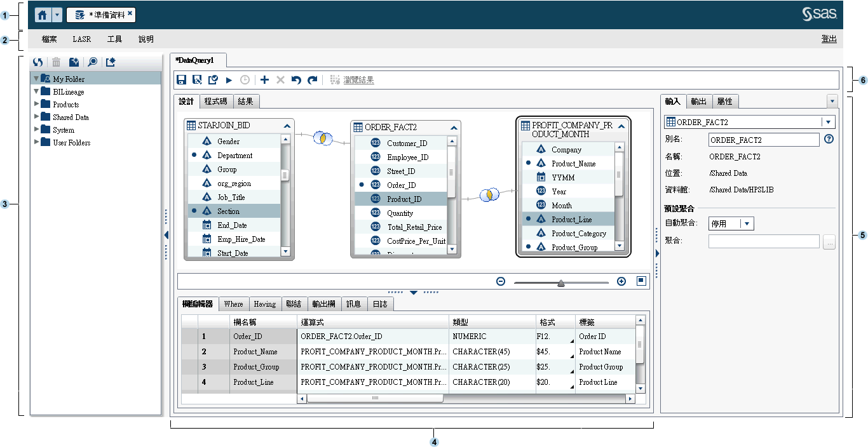Refresh the folder tree
868x447 pixels.
tap(37, 62)
